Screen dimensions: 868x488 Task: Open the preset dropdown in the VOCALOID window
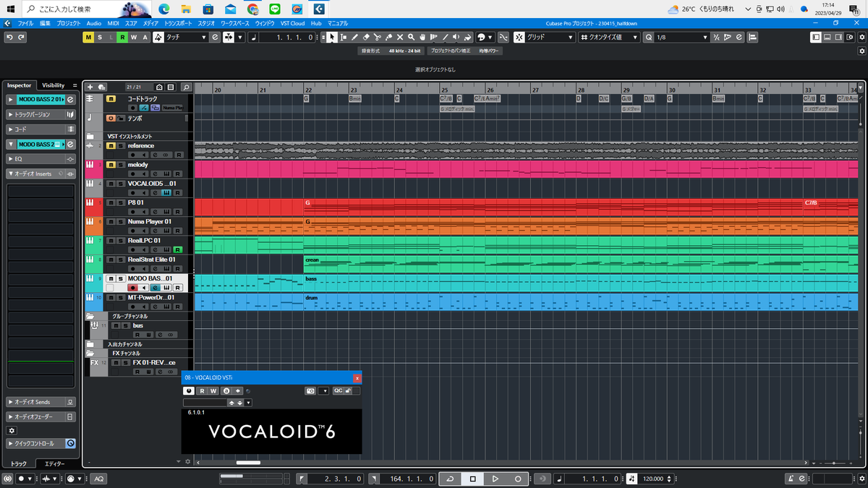(248, 402)
